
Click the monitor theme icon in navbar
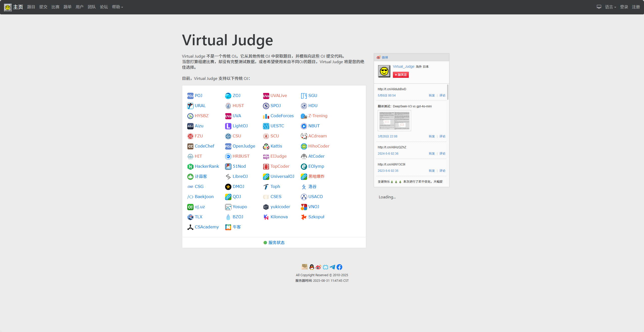click(599, 7)
